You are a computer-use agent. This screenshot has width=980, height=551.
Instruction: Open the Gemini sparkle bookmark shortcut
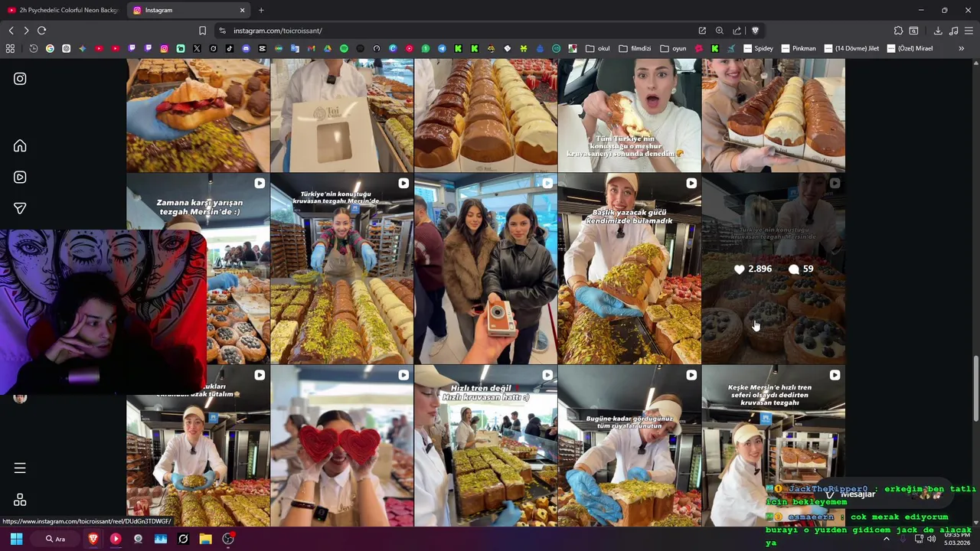(x=82, y=48)
